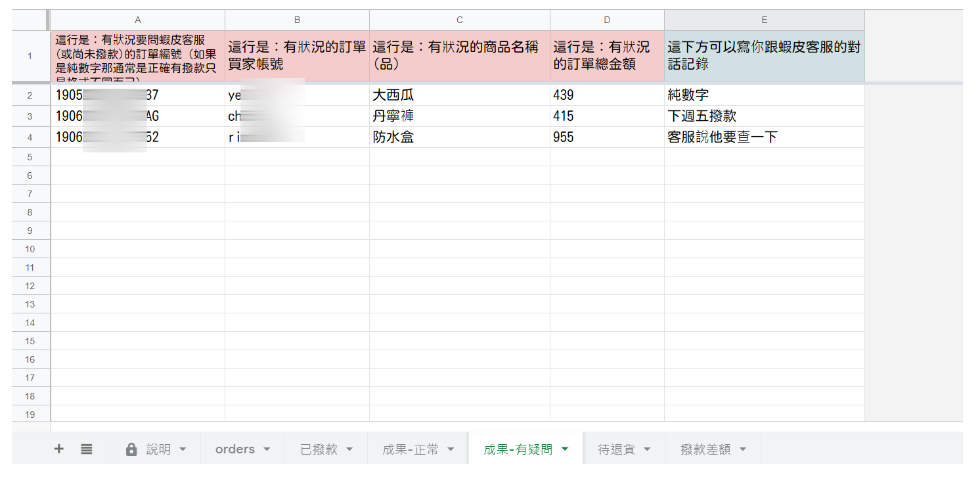Open the 撥款差額 tab dropdown arrow
Image resolution: width=980 pixels, height=477 pixels.
pyautogui.click(x=743, y=449)
